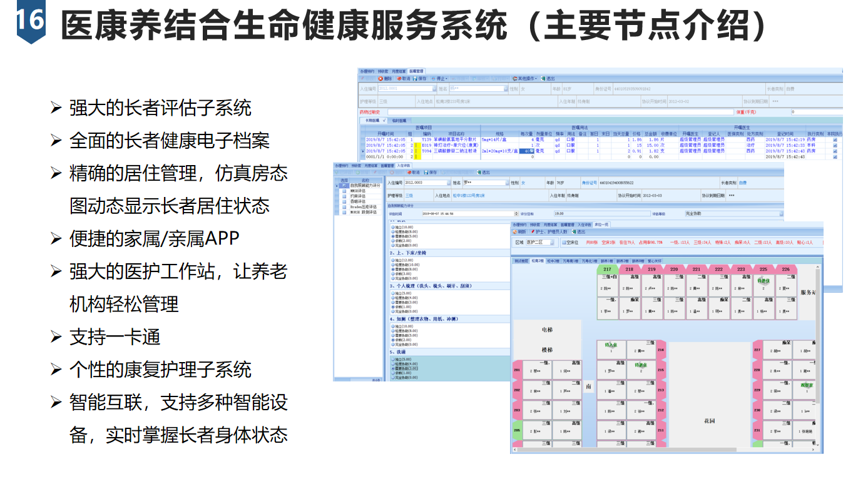Screen dimensions: 868x484
Task: Open 评估等级 完全协助 dropdown
Action: pyautogui.click(x=782, y=214)
